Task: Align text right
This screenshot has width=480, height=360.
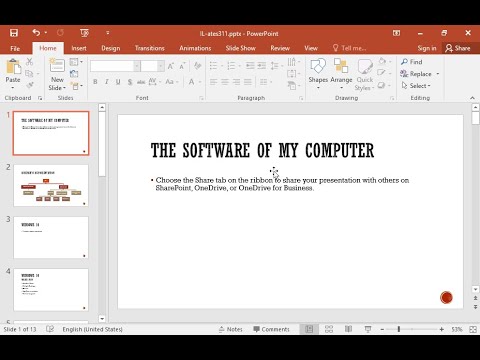Action: click(x=236, y=82)
